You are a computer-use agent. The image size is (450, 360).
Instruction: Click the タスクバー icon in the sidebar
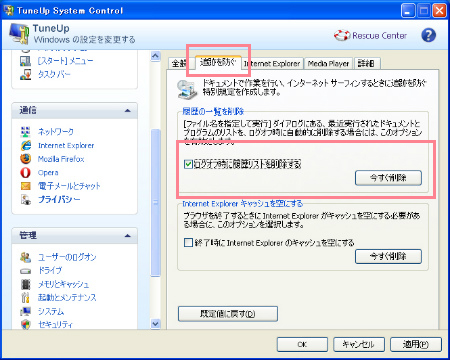tap(26, 74)
